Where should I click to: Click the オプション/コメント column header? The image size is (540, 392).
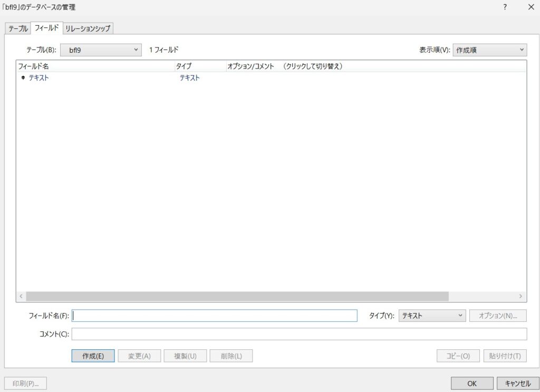tap(375, 66)
